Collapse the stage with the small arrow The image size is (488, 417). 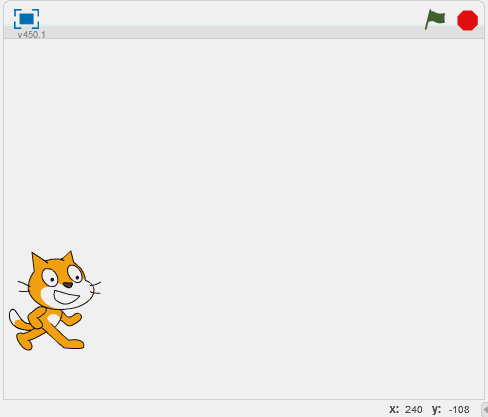point(485,410)
